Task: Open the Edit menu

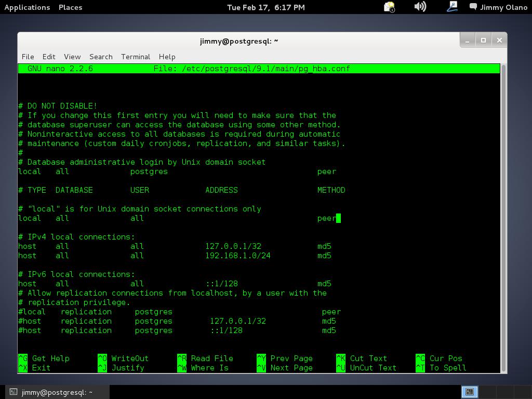Action: click(49, 57)
